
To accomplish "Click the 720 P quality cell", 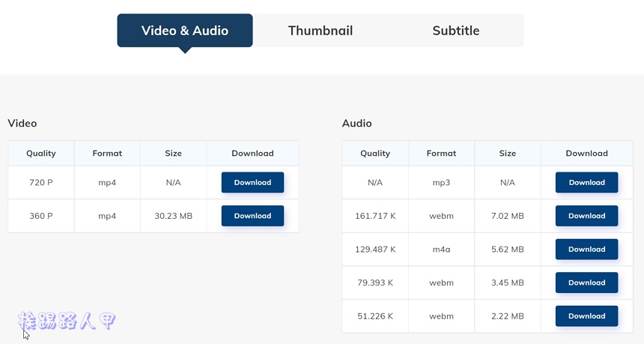I will click(41, 182).
